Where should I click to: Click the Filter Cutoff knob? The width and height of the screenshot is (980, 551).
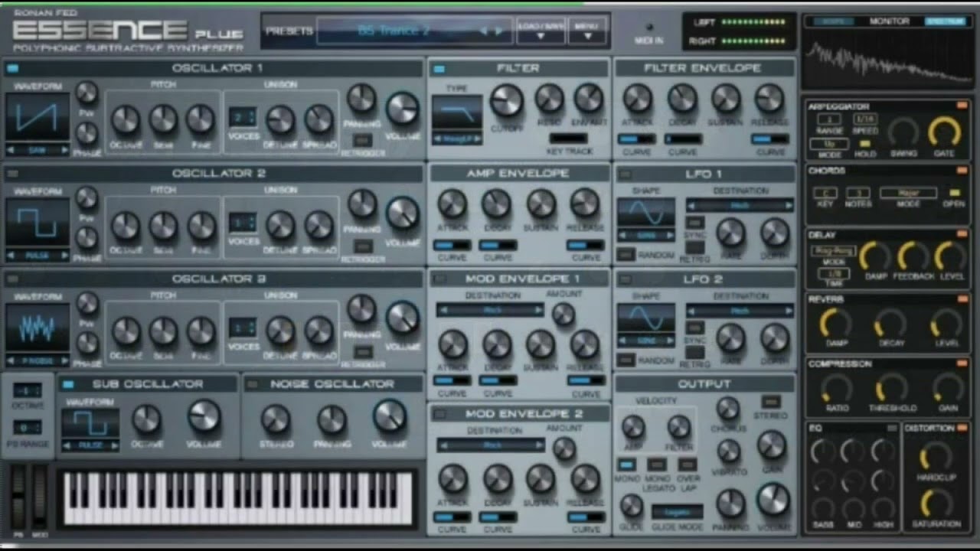pyautogui.click(x=506, y=100)
